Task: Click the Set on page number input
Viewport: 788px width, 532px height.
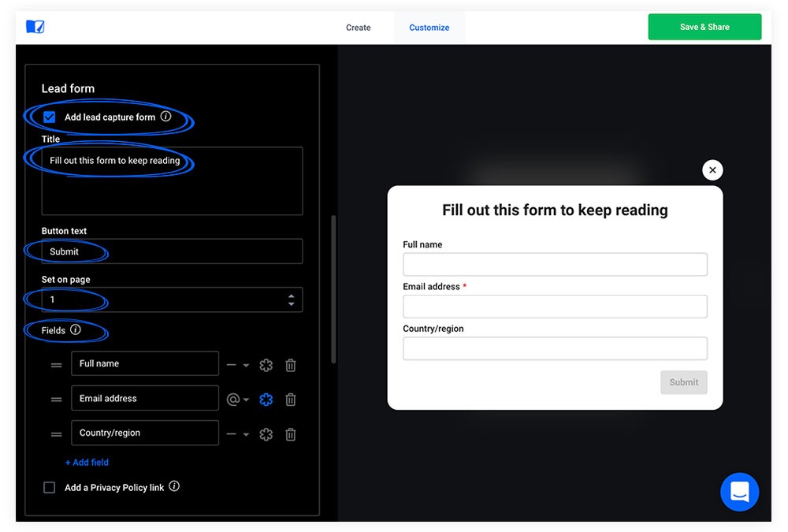Action: point(172,299)
